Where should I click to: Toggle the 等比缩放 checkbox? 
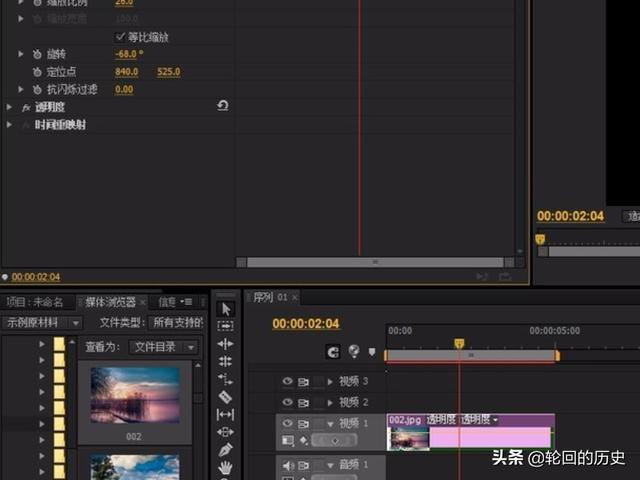point(121,37)
